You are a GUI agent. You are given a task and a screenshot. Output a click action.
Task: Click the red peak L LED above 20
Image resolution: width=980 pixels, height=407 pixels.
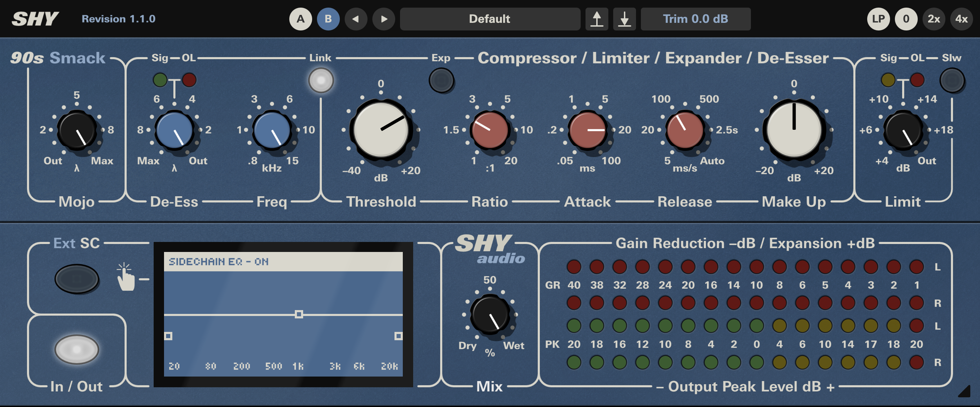(916, 326)
